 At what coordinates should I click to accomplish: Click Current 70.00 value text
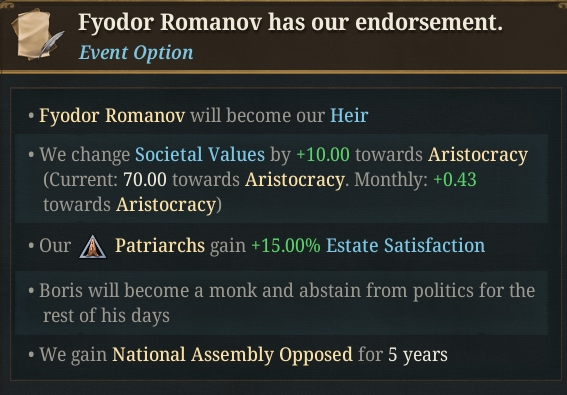[145, 179]
